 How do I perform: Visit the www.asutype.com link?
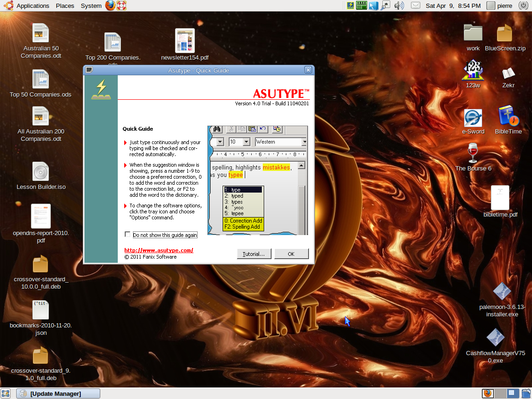pos(159,250)
